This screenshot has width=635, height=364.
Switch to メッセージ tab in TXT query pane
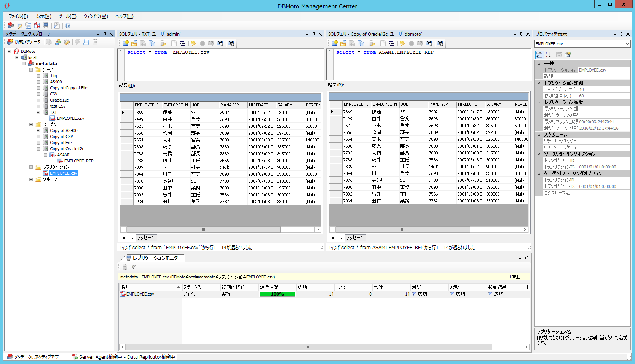click(146, 238)
